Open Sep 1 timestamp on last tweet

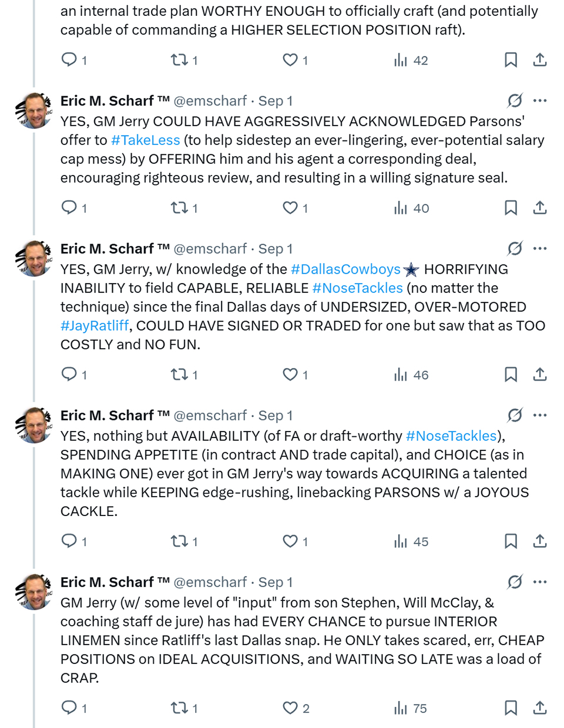coord(276,582)
